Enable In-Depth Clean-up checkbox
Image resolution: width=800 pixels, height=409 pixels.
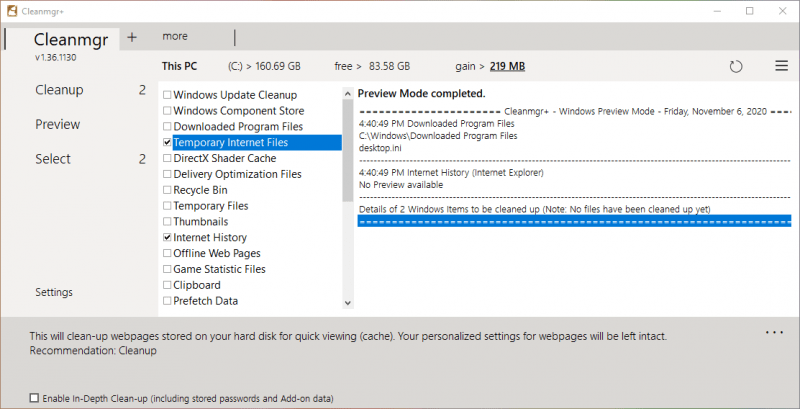coord(35,398)
